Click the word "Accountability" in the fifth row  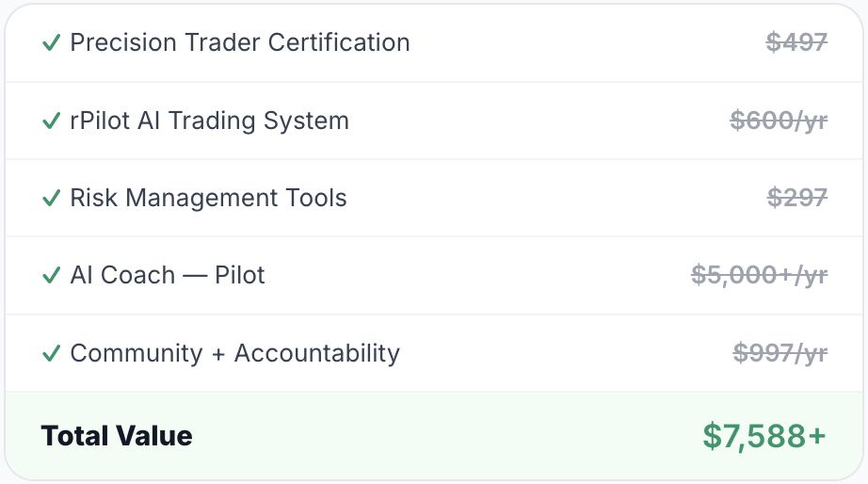coord(316,353)
